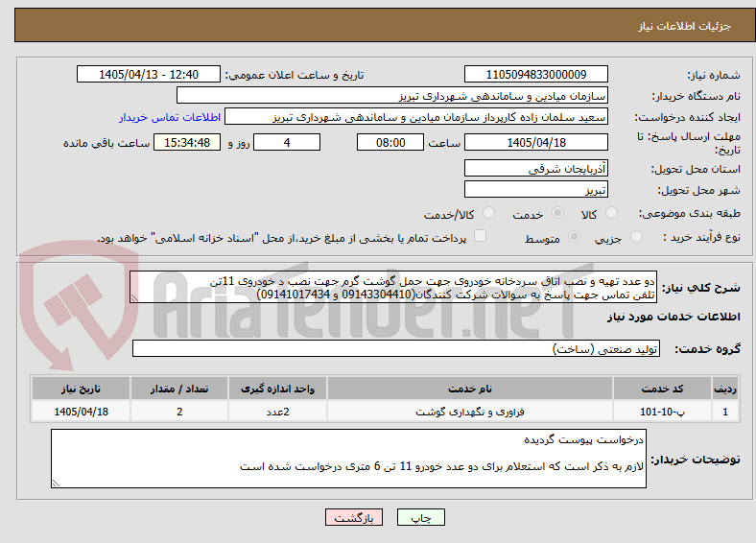The image size is (756, 543).
Task: Click the quantity cell showing 2
Action: [179, 412]
